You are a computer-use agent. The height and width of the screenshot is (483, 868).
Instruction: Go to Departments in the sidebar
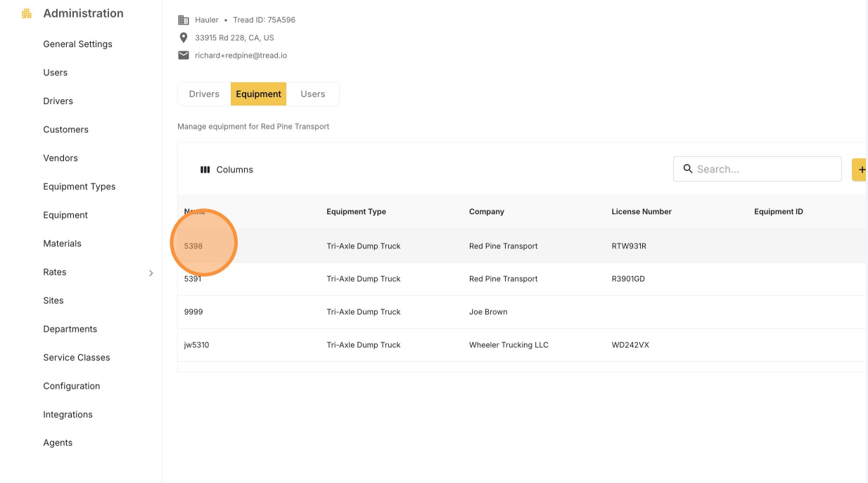[x=70, y=329]
